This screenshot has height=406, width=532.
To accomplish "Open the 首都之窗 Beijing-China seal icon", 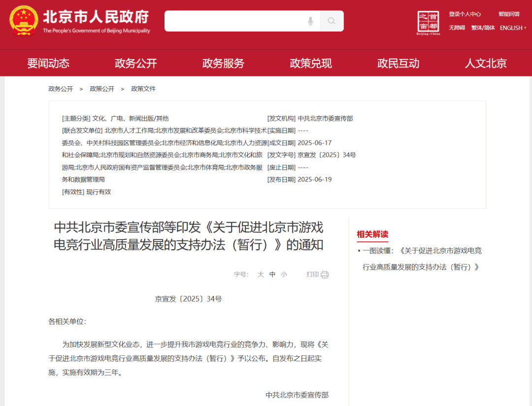I will 428,23.
